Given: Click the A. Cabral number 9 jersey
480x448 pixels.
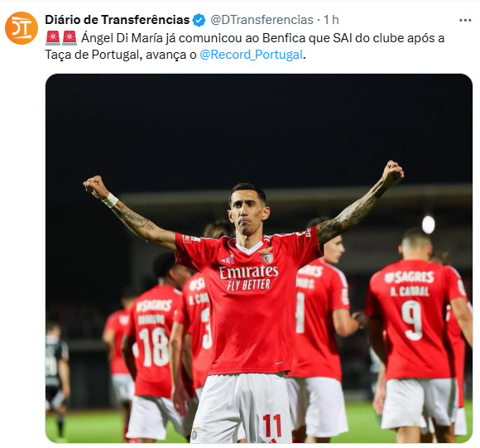Looking at the screenshot, I should (412, 320).
